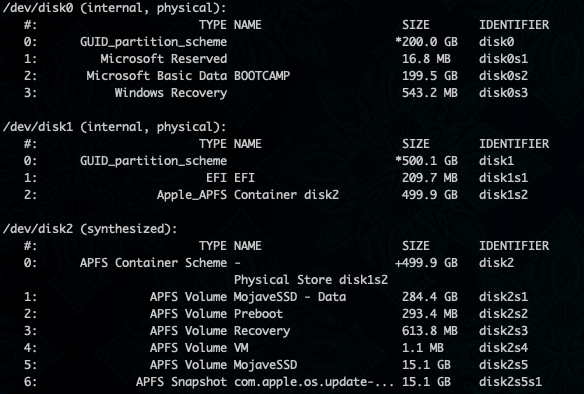This screenshot has width=584, height=394.
Task: Select the APFS Container Scheme text
Action: [x=153, y=263]
